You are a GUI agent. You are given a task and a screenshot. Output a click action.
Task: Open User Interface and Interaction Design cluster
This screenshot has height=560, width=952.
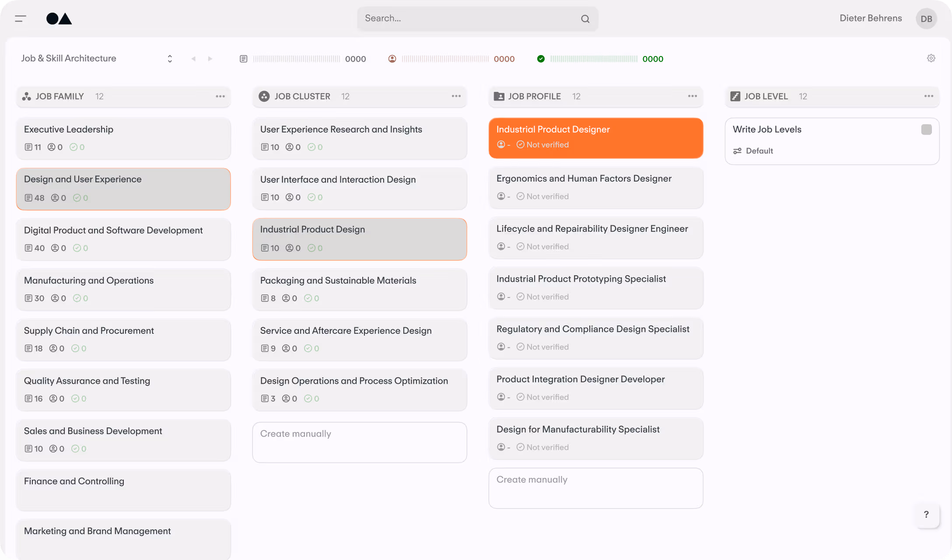360,189
